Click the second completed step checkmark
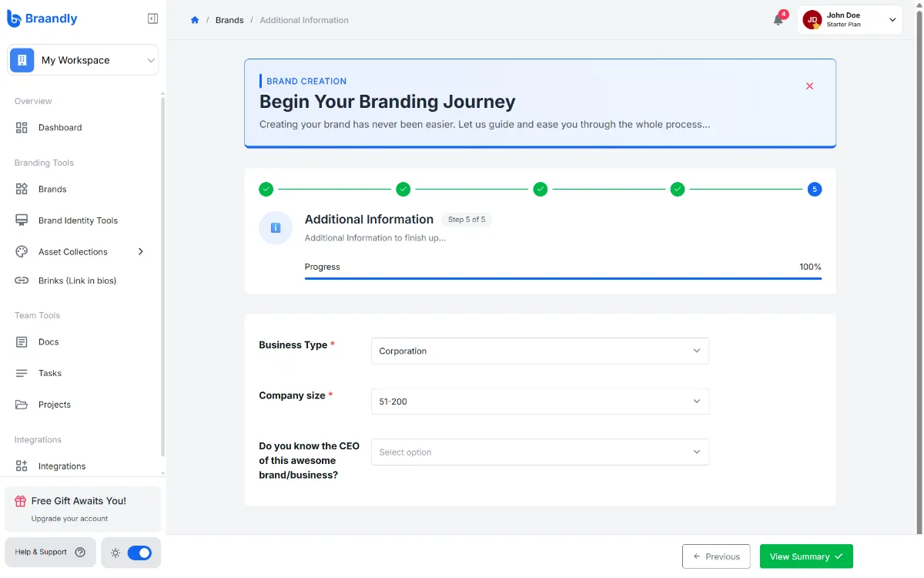Image resolution: width=924 pixels, height=578 pixels. [x=403, y=189]
